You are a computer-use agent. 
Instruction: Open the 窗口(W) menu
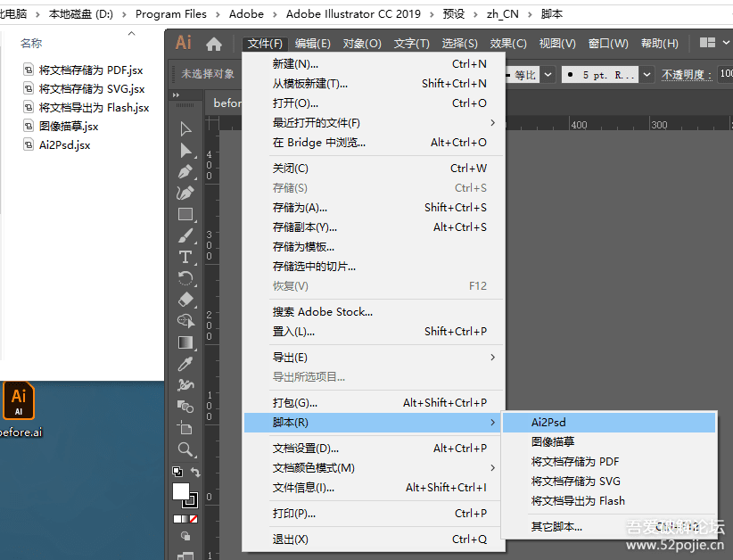pyautogui.click(x=608, y=44)
